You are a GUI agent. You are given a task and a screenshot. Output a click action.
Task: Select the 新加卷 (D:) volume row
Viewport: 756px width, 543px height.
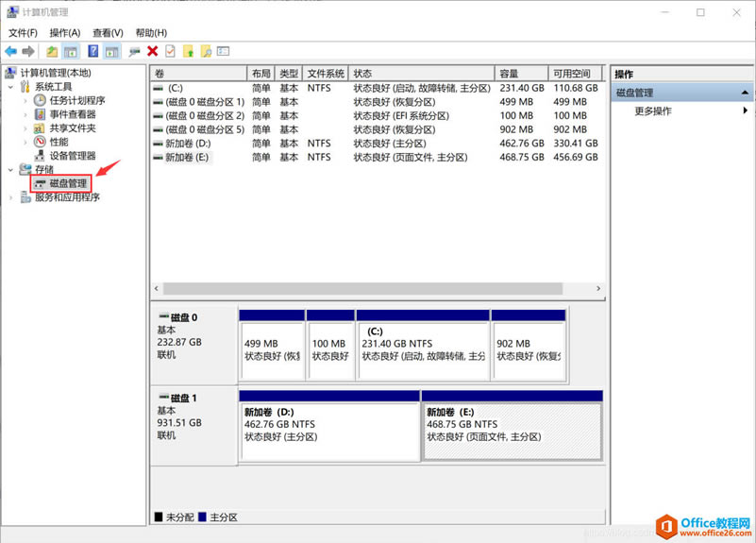click(x=376, y=144)
